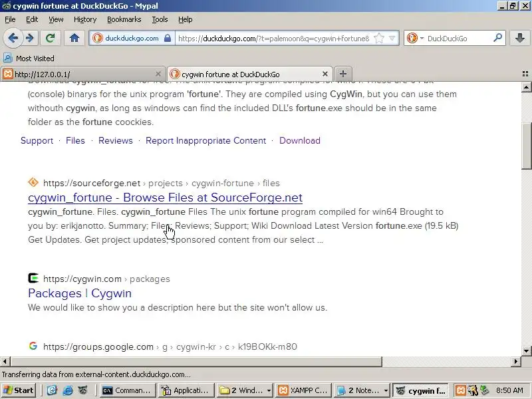Click the Cygwin favicon beside result

(33, 278)
